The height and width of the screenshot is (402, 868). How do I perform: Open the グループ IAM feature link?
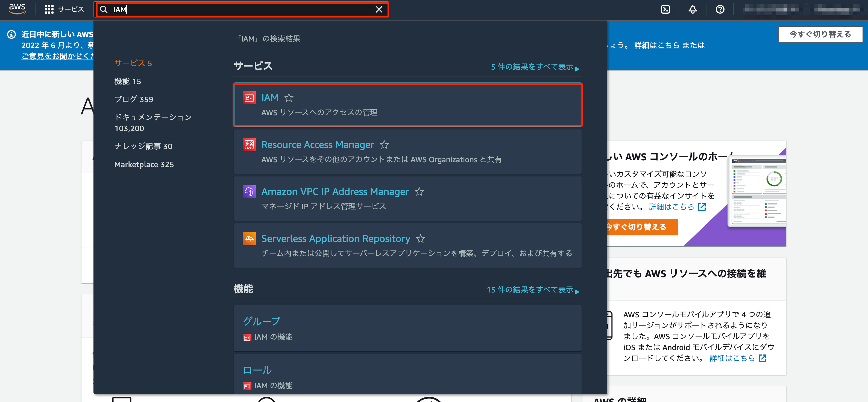262,321
